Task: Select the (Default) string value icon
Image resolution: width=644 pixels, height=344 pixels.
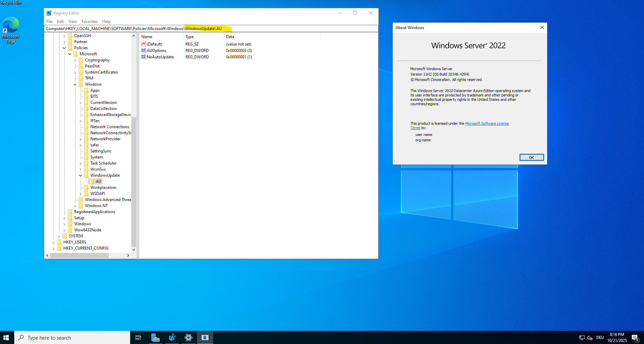Action: tap(143, 44)
